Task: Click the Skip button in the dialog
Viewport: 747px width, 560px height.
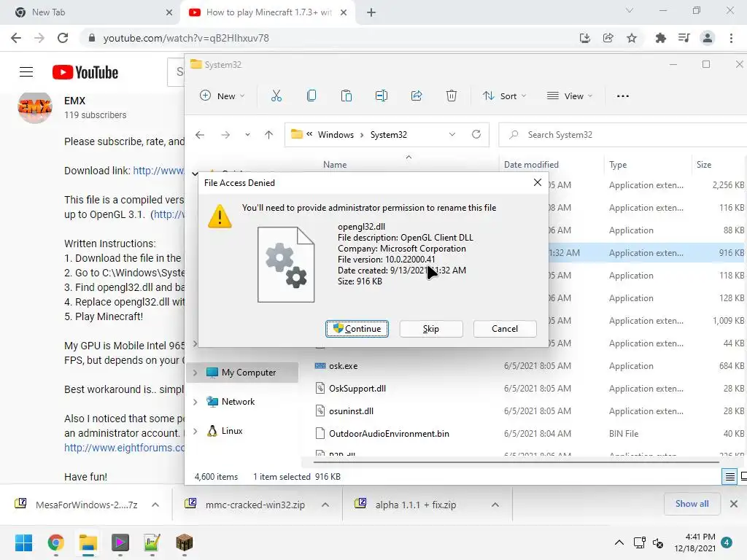Action: tap(430, 329)
